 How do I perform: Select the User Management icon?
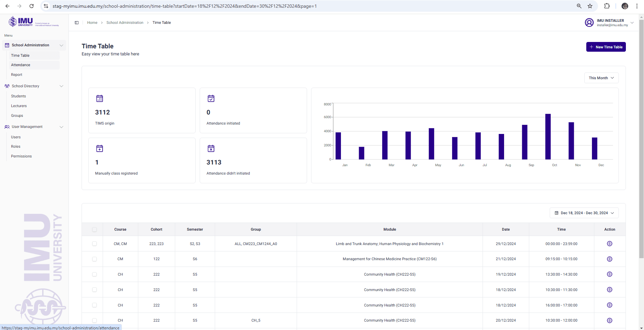coord(7,127)
